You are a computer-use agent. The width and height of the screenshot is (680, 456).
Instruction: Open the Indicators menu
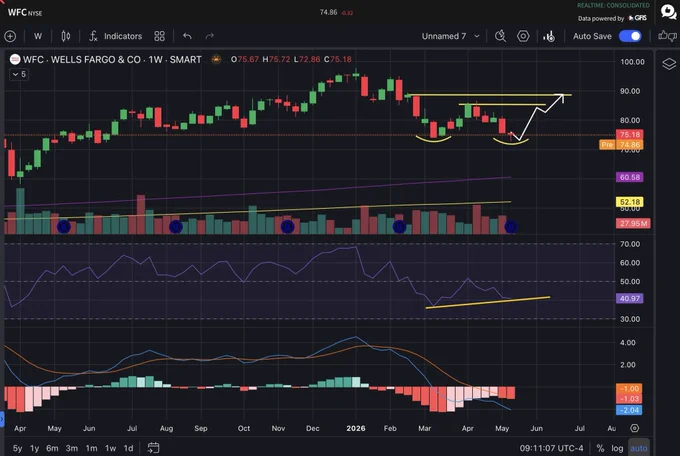point(116,36)
